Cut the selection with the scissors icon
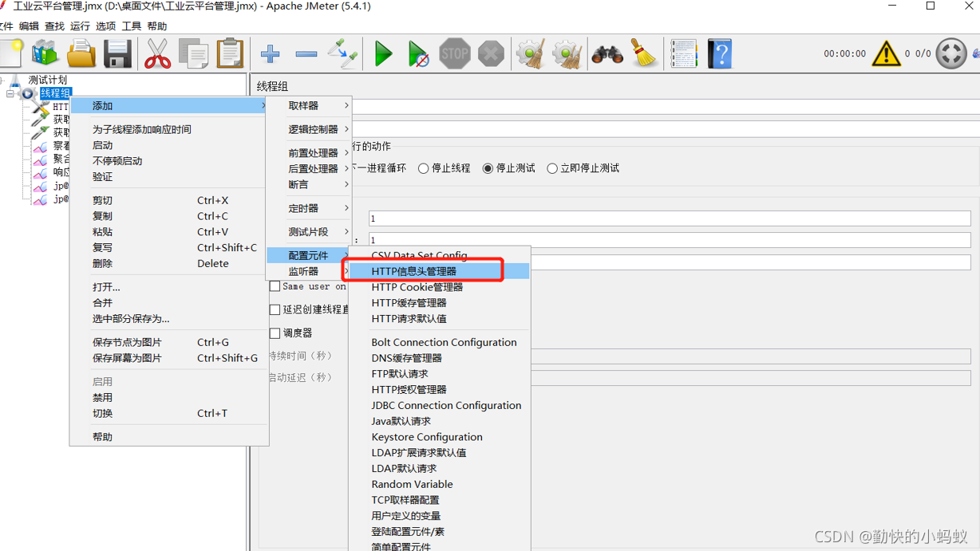980x551 pixels. tap(157, 54)
